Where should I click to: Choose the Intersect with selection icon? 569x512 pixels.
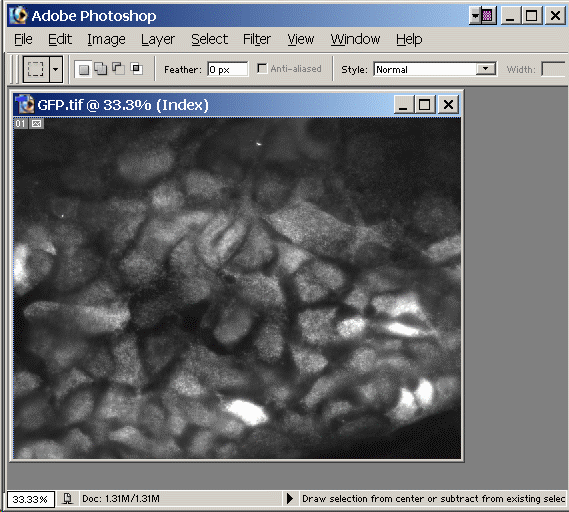tap(136, 69)
